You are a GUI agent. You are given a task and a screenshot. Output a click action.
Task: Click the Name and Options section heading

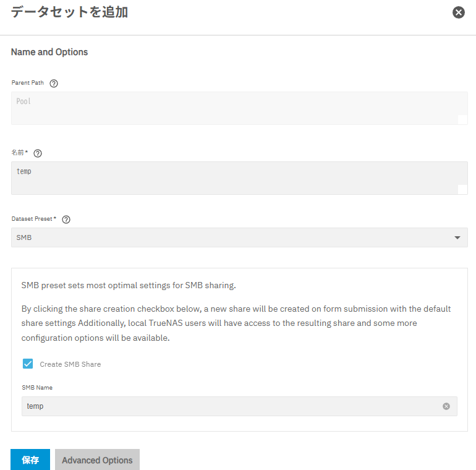click(49, 52)
